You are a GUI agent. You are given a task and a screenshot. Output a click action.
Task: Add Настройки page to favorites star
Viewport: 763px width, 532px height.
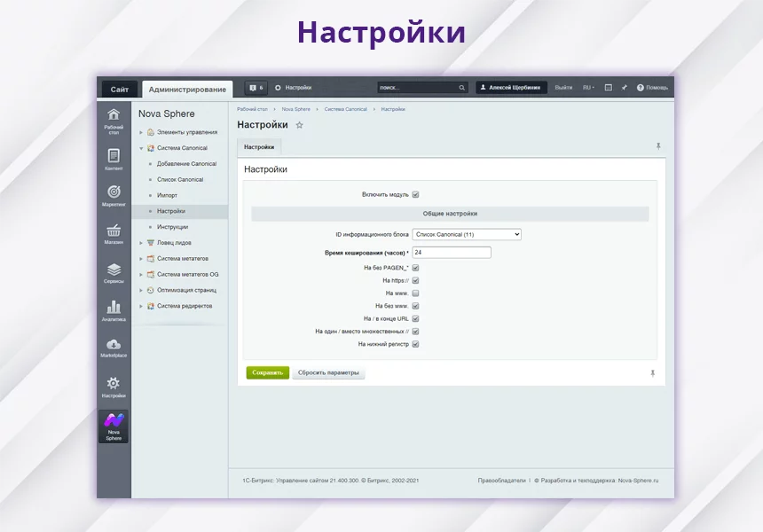(x=299, y=126)
